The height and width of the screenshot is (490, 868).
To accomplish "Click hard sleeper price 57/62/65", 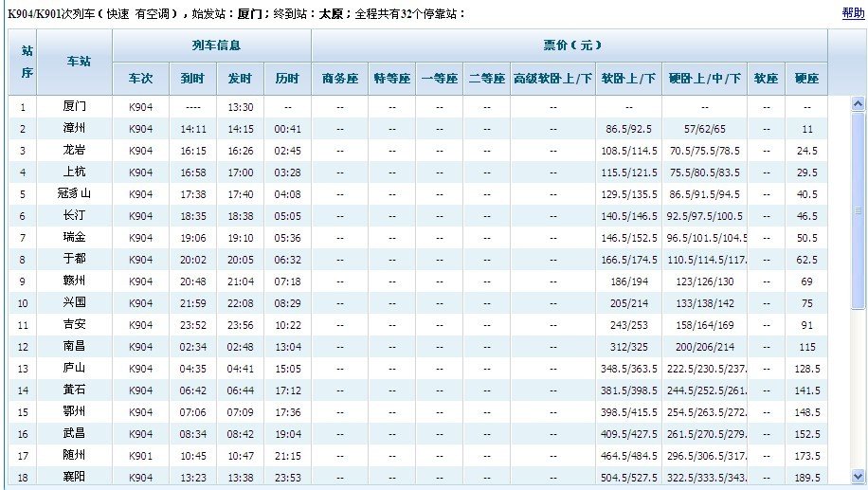I will pyautogui.click(x=705, y=129).
